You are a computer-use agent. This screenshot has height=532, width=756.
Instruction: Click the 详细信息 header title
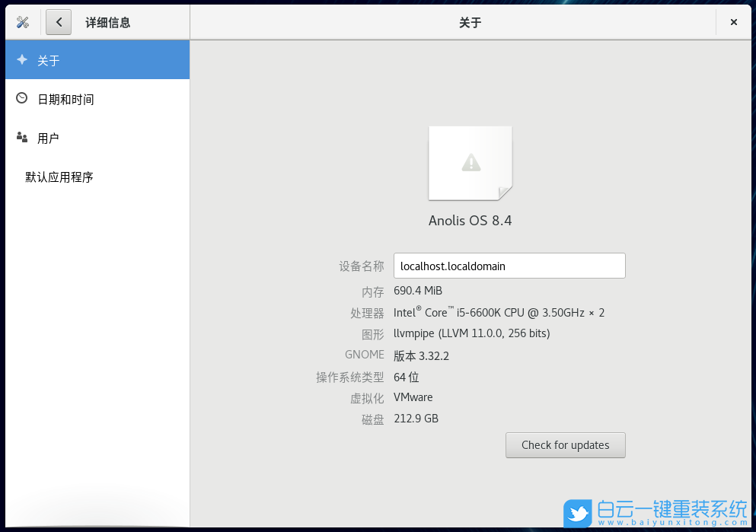[107, 23]
